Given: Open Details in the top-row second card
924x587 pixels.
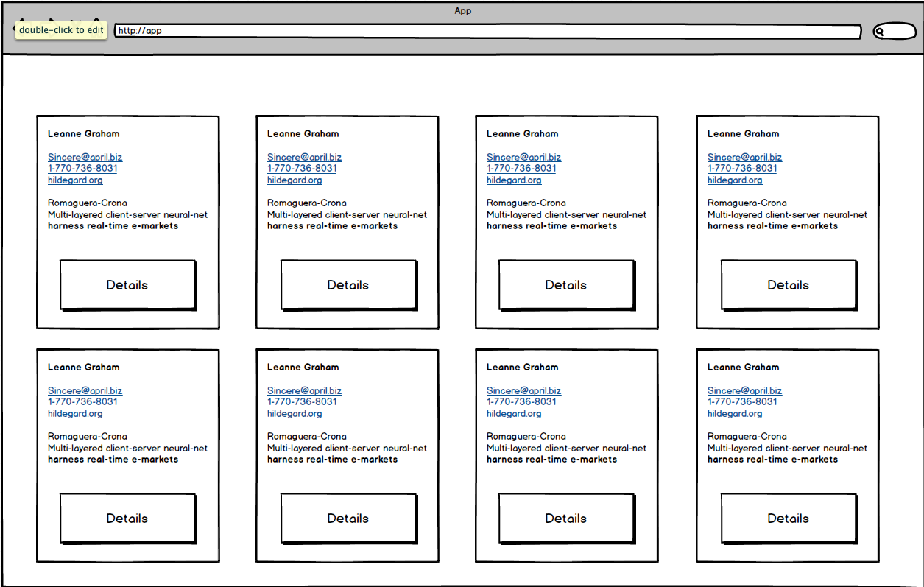Looking at the screenshot, I should [x=348, y=285].
